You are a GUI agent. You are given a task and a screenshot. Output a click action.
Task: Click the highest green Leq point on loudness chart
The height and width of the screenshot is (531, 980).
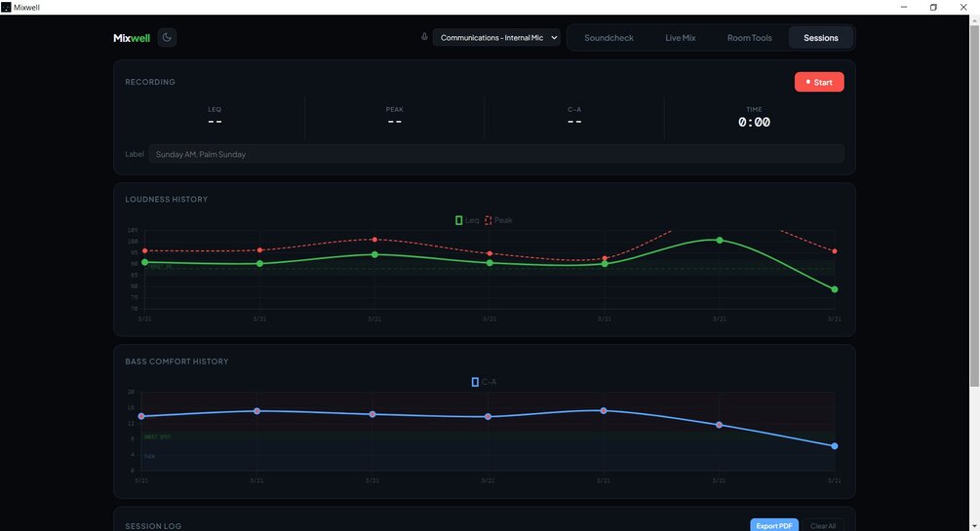pos(720,240)
